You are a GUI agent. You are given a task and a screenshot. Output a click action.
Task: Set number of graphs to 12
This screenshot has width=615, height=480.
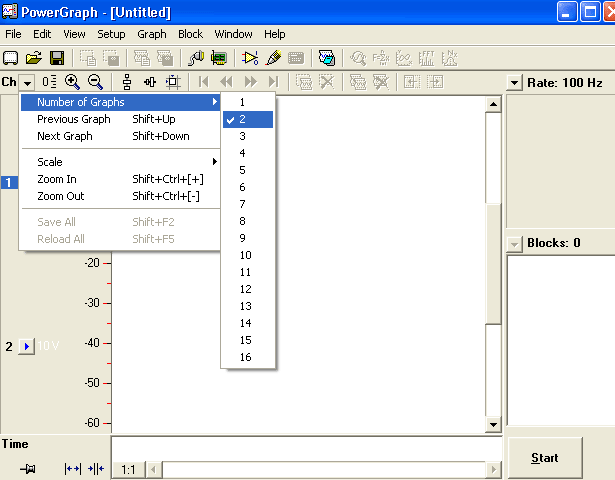[248, 289]
